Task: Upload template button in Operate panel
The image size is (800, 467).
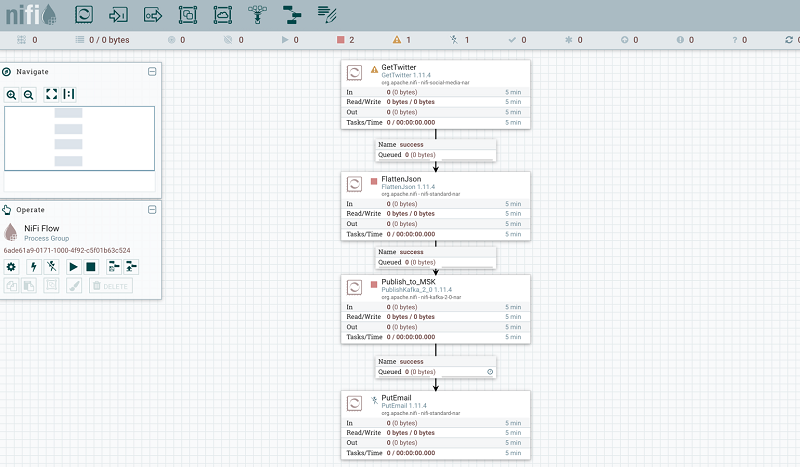Action: pyautogui.click(x=131, y=266)
